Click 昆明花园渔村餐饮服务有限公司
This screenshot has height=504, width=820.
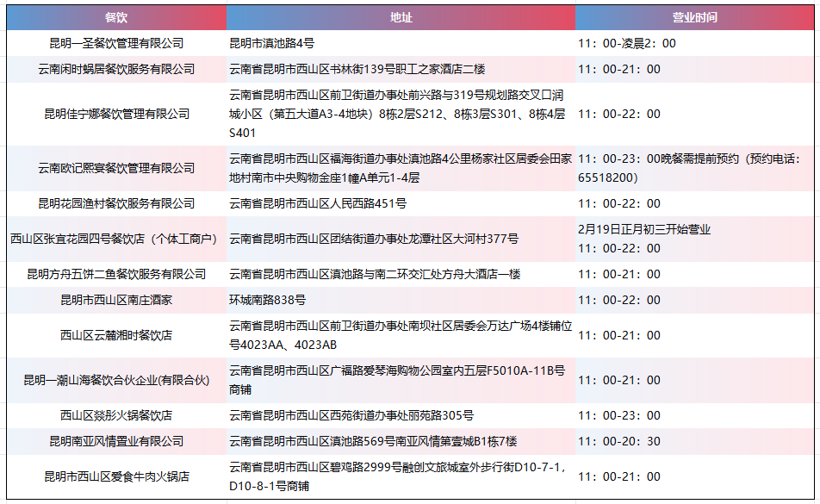click(118, 204)
